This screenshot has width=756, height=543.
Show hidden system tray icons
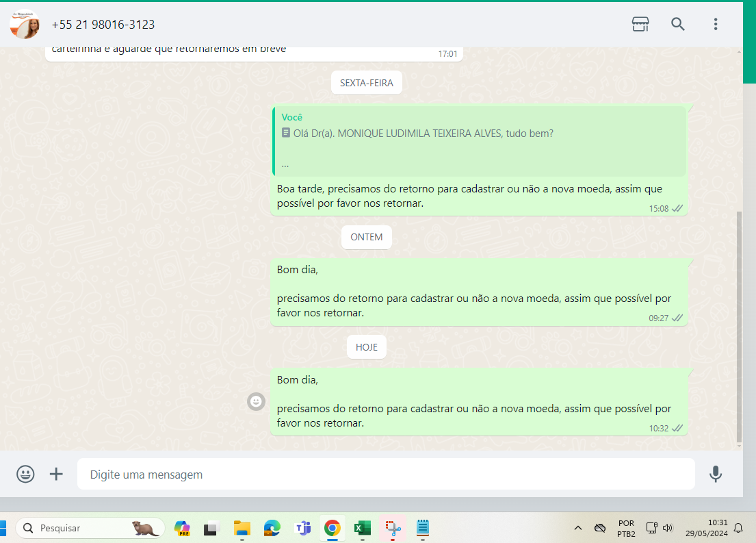click(x=577, y=528)
